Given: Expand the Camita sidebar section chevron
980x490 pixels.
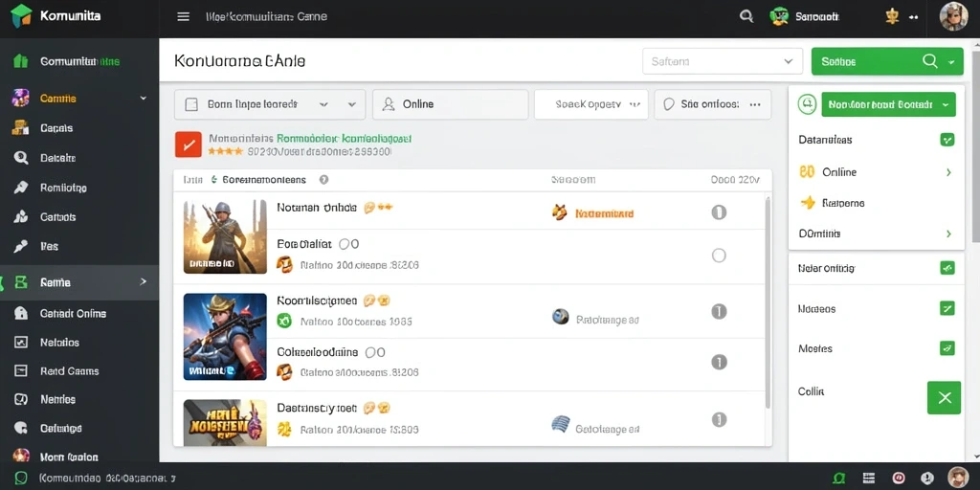Looking at the screenshot, I should pos(144,99).
